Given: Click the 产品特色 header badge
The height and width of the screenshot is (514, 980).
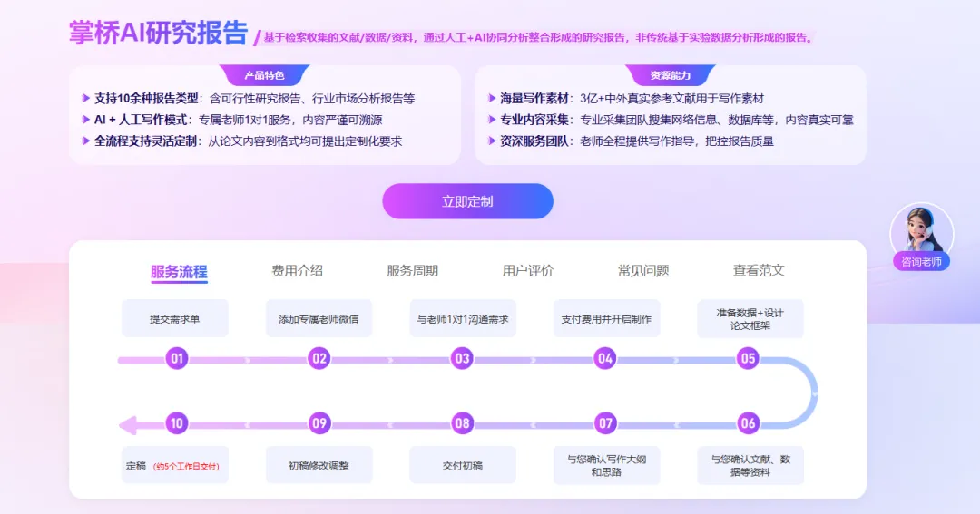Looking at the screenshot, I should (264, 75).
